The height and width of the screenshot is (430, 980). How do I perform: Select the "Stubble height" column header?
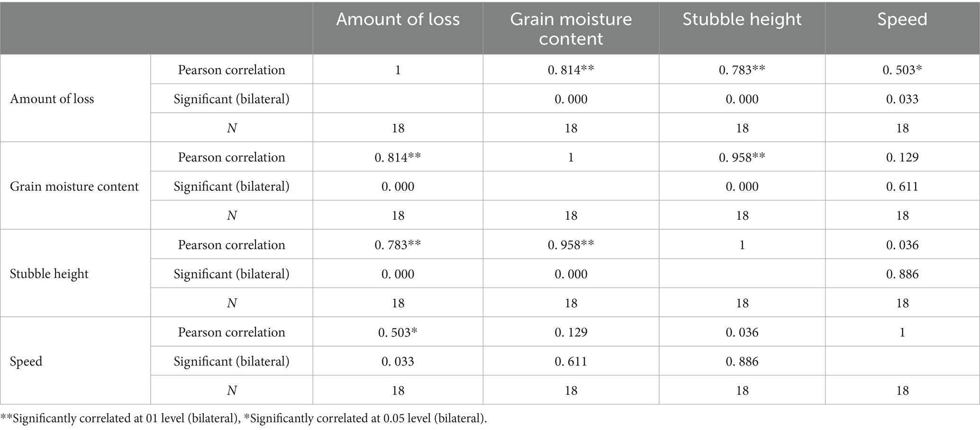tap(742, 19)
